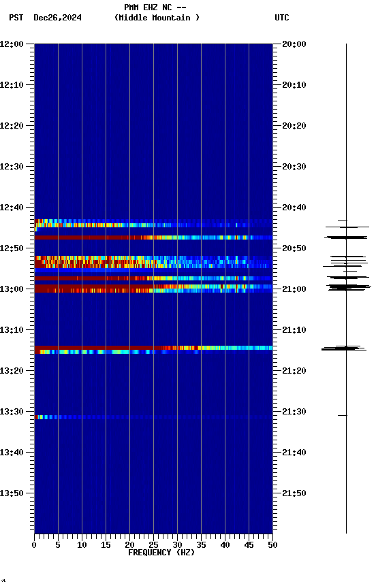Click the seismogram burst near 21:14 UTC

[x=344, y=348]
